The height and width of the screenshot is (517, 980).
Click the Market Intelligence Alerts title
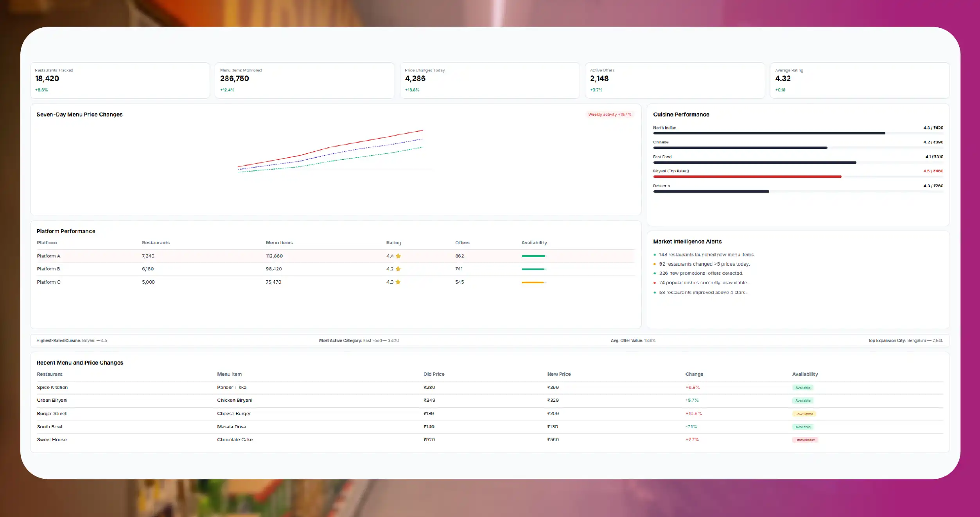point(687,242)
